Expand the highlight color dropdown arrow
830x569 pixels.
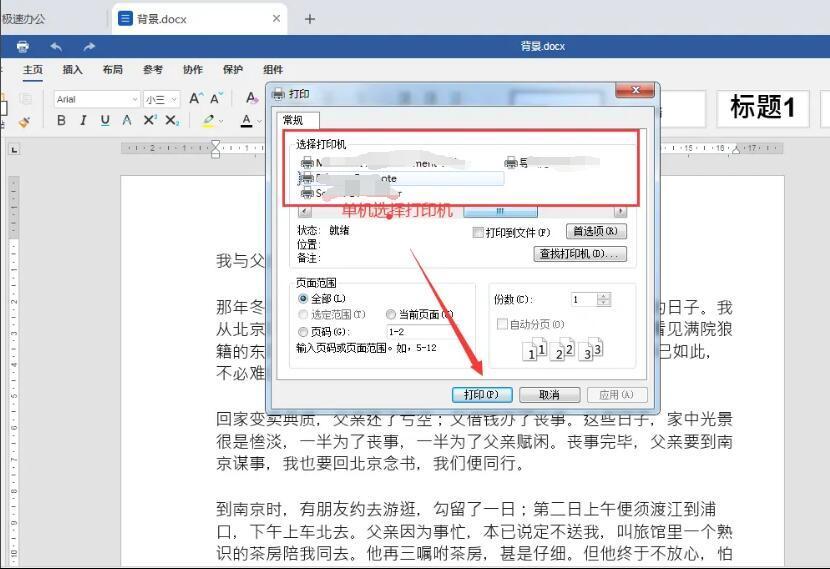click(x=221, y=121)
